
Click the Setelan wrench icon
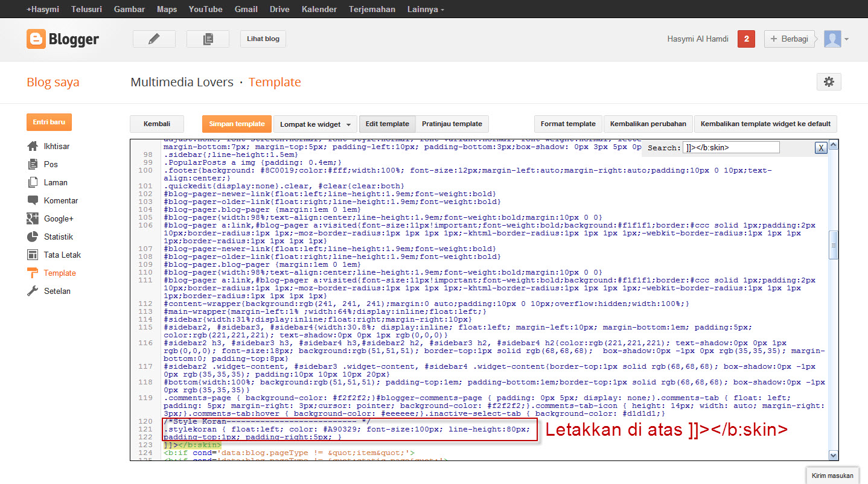(x=33, y=291)
